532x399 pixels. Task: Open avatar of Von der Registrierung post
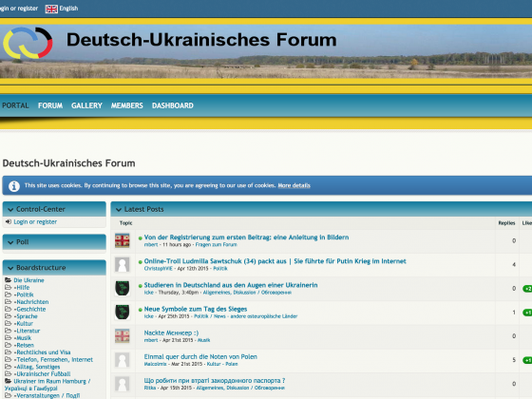[x=122, y=240]
